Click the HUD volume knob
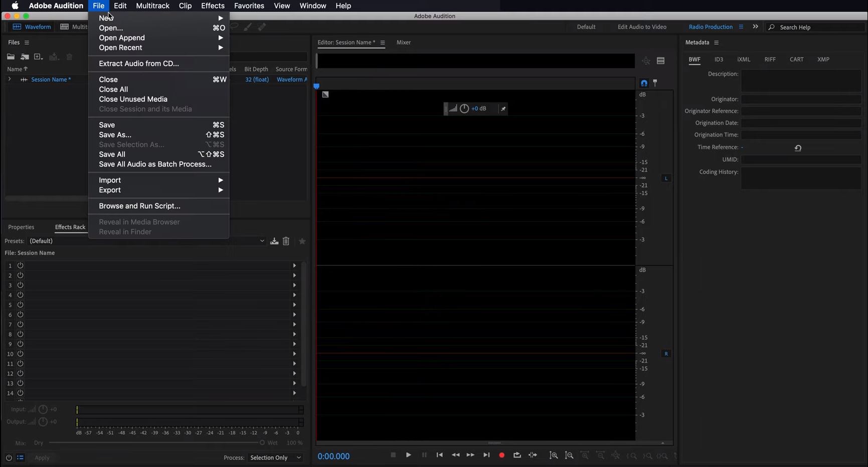Screen dimensions: 868x467 (x=464, y=108)
